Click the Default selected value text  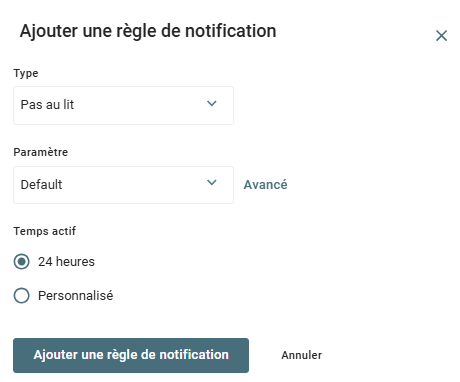(x=41, y=185)
